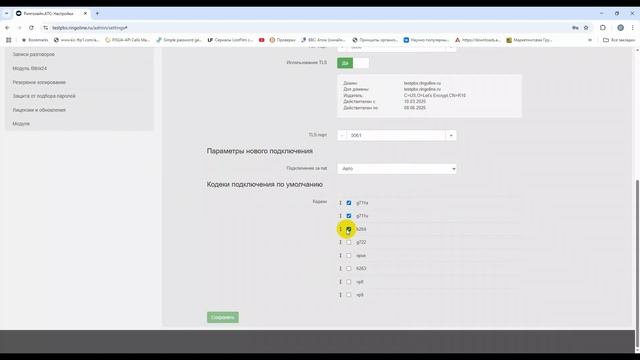Image resolution: width=640 pixels, height=360 pixels.
Task: Toggle the h264 codec checkbox
Action: pyautogui.click(x=349, y=229)
